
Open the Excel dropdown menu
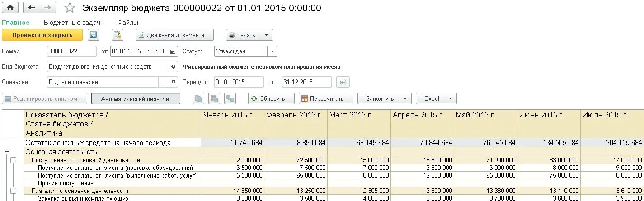[x=437, y=98]
